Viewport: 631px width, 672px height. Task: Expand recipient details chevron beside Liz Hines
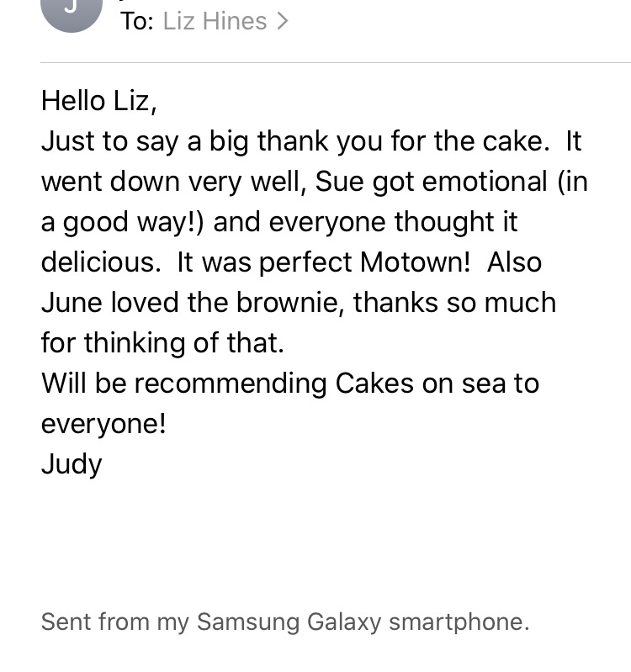pyautogui.click(x=282, y=21)
